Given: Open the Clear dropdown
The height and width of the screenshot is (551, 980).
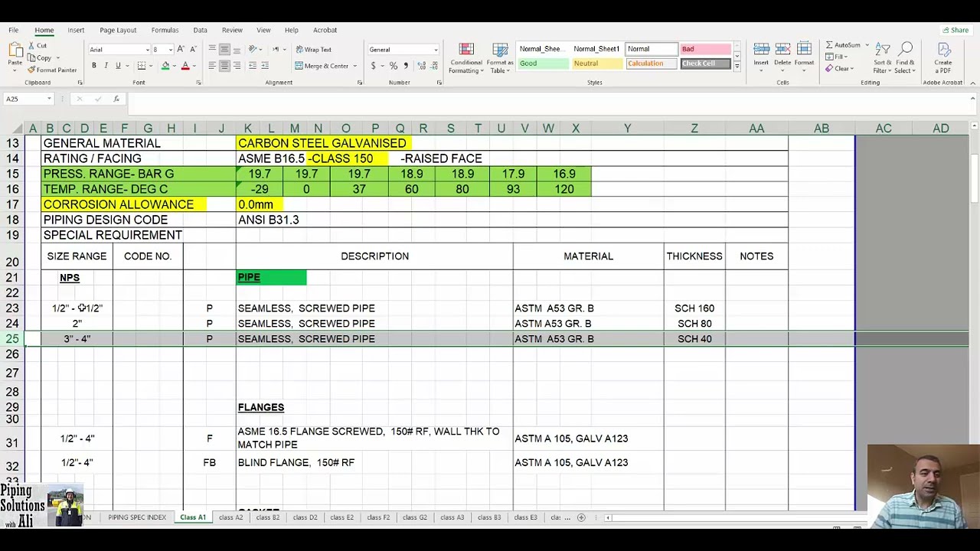Looking at the screenshot, I should click(x=840, y=69).
